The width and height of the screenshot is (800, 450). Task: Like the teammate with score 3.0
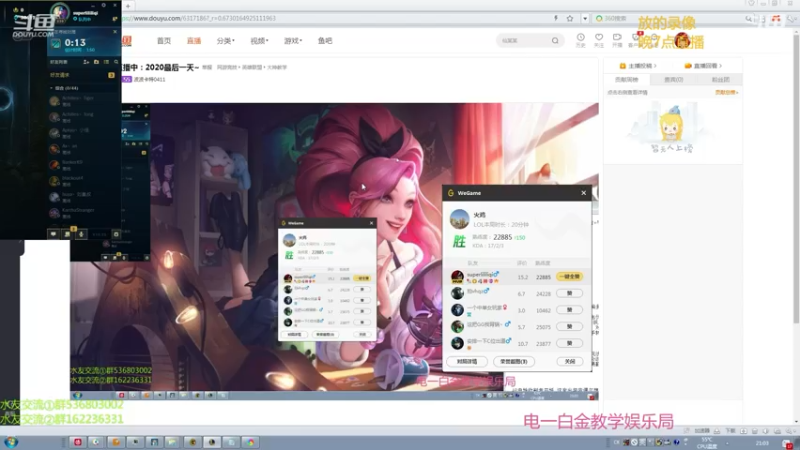(569, 310)
